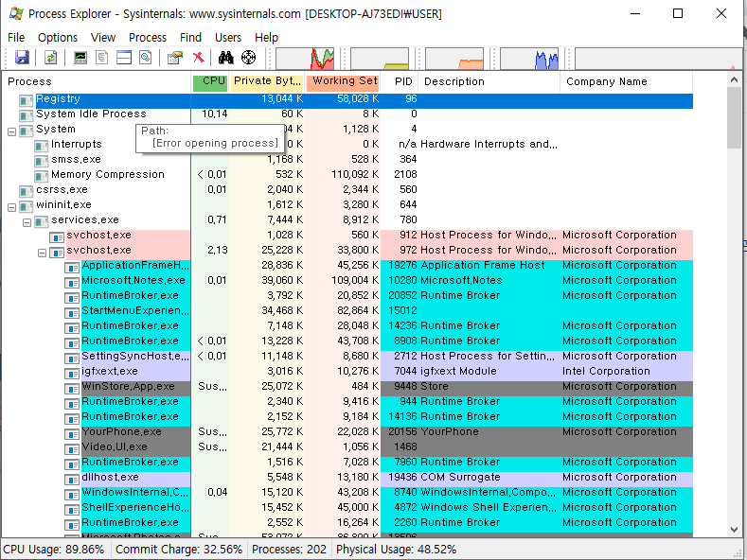Click the System Idle Process icon
This screenshot has width=747, height=560.
(x=26, y=115)
